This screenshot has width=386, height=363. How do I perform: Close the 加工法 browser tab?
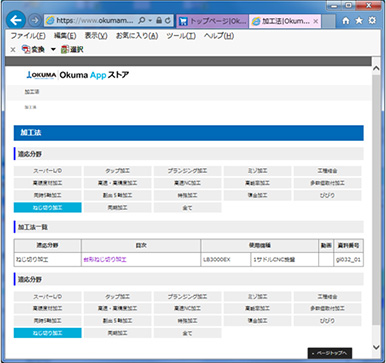click(315, 21)
